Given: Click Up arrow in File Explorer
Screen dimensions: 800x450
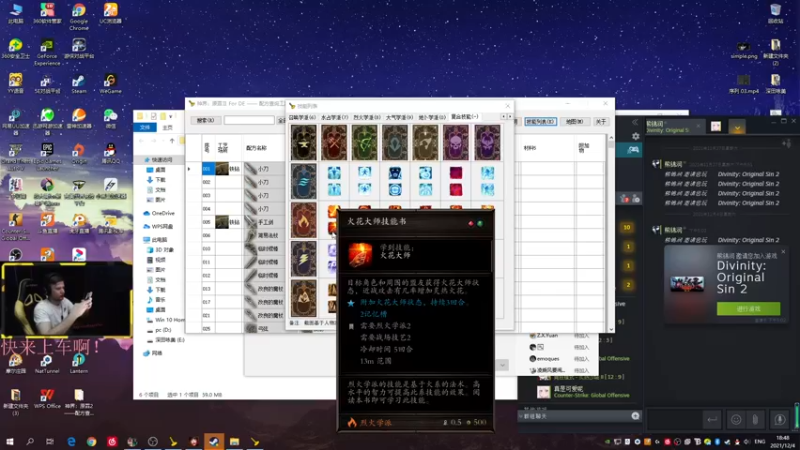Looking at the screenshot, I should pos(172,140).
